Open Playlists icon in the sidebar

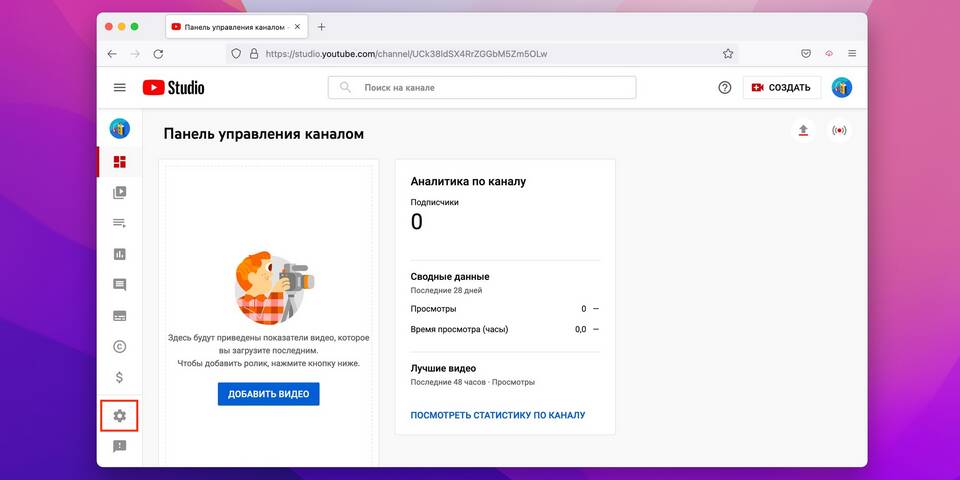(119, 223)
